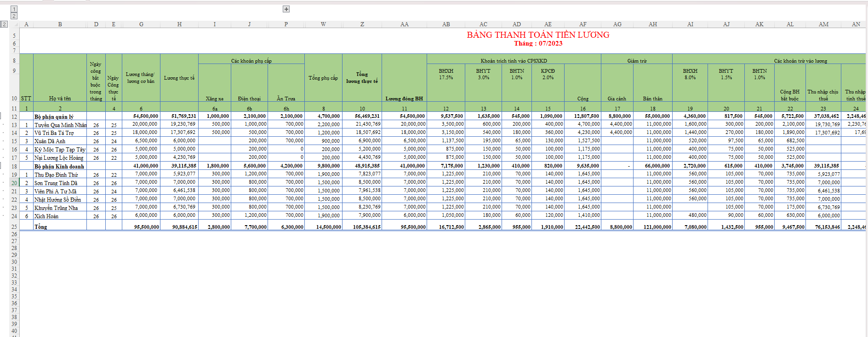Click the row outline level 2 button
The image size is (868, 337).
pos(4,24)
